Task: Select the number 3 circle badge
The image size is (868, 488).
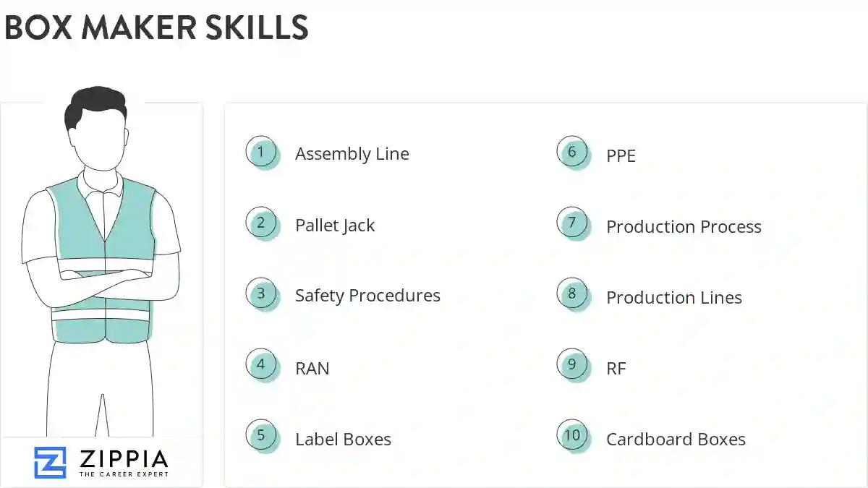Action: (x=261, y=294)
